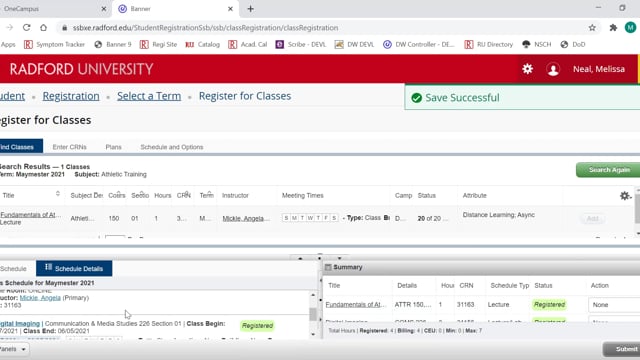This screenshot has width=640, height=360.
Task: Sort results by the Title column arrows
Action: click(58, 194)
